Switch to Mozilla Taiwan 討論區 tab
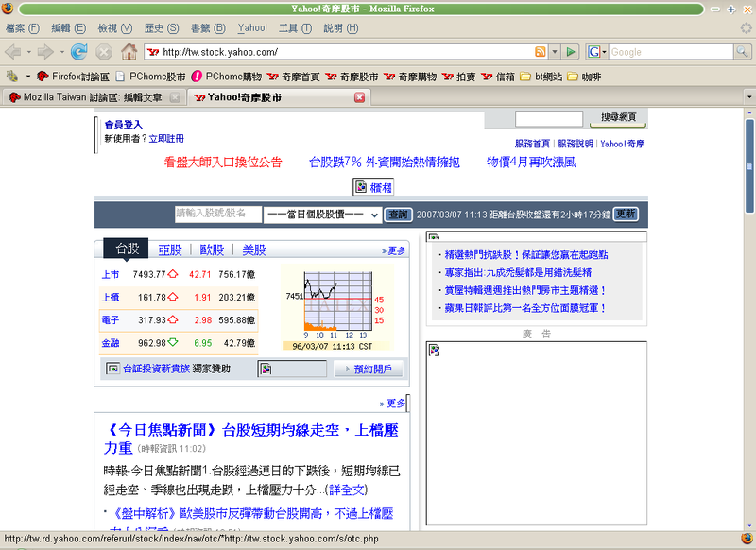 click(x=92, y=97)
